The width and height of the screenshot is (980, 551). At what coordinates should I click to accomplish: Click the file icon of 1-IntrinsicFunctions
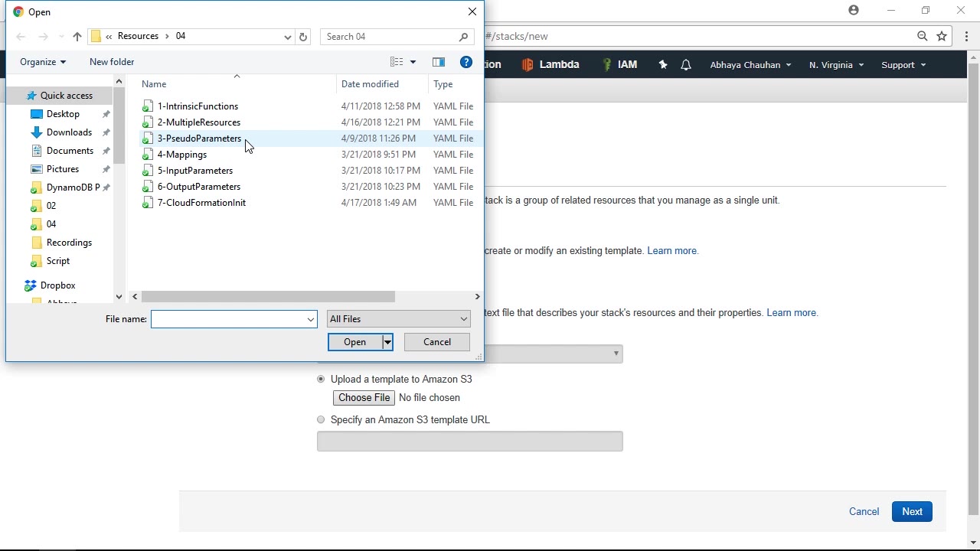(148, 106)
